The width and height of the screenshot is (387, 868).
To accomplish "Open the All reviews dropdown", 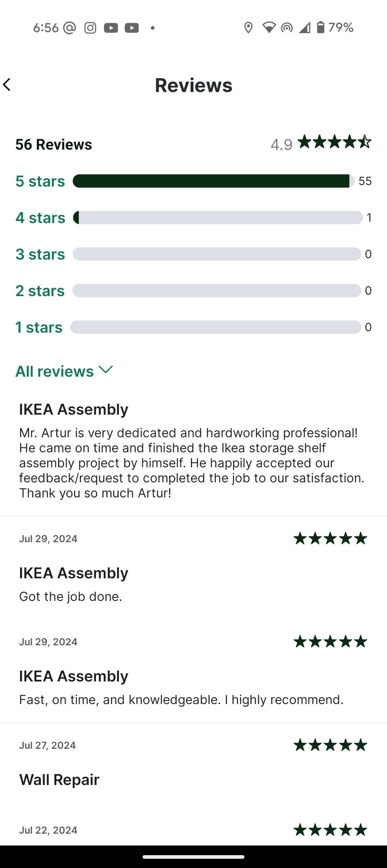I will pos(64,371).
